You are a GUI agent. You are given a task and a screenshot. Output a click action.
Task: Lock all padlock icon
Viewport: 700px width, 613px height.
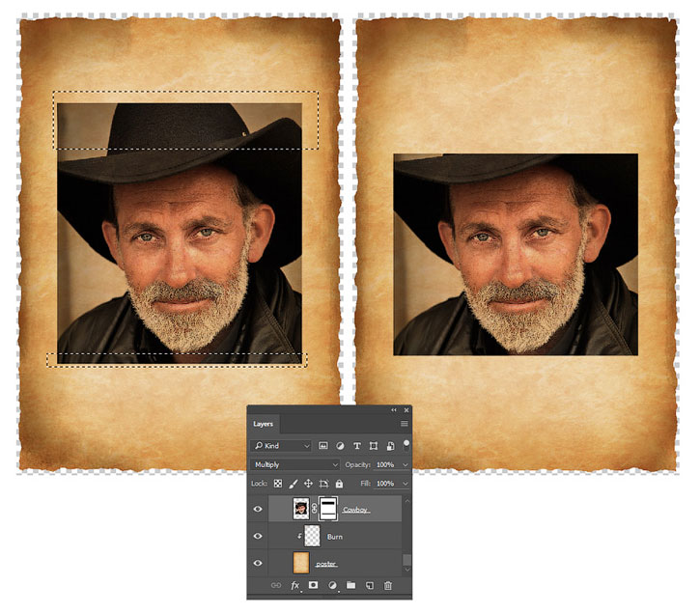[x=339, y=484]
